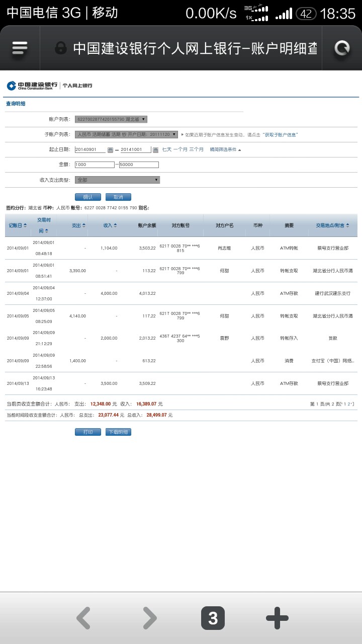The image size is (362, 644).
Task: Click the 4,140.00 expense cell
Action: tap(77, 316)
